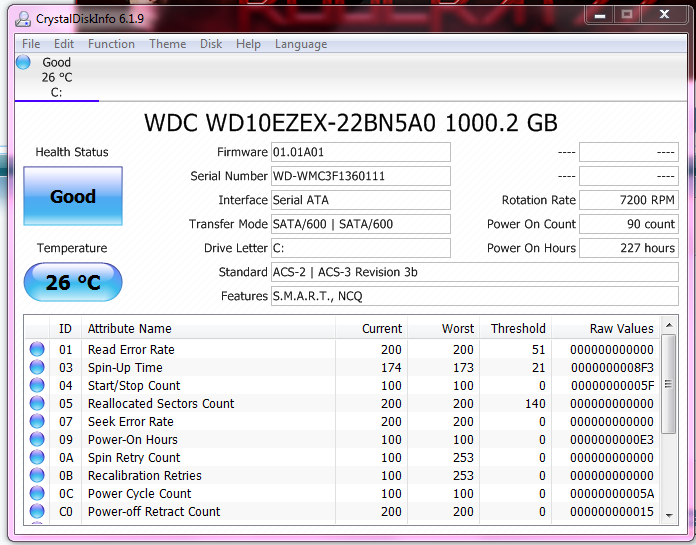
Task: Click the Power On Hours field
Action: pos(629,248)
